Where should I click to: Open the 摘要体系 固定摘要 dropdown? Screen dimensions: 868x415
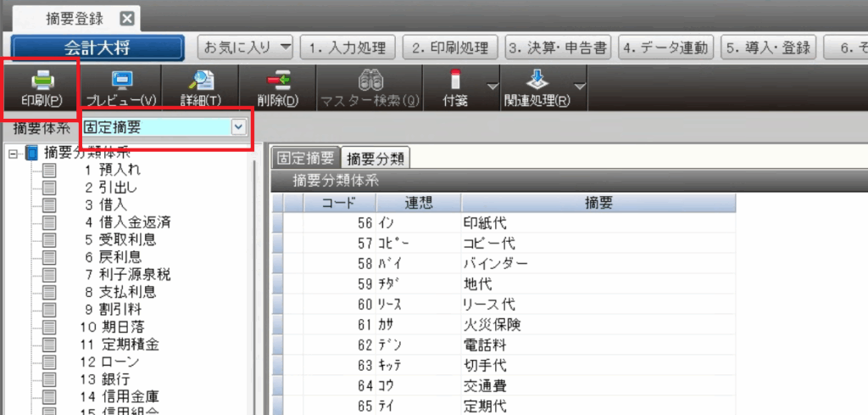[x=238, y=127]
